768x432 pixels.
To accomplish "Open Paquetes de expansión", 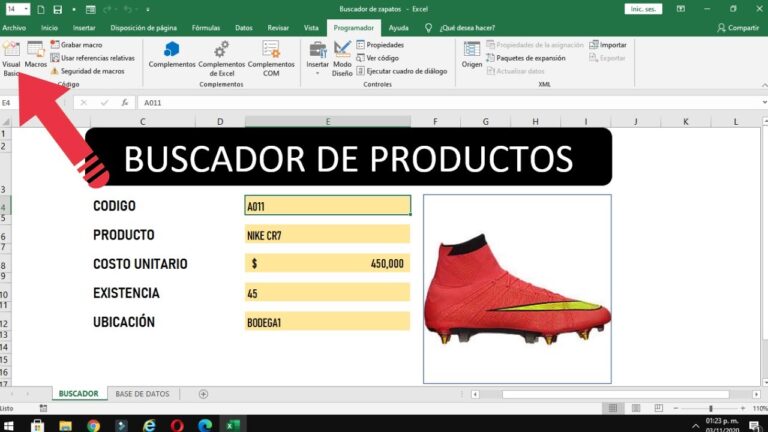I will point(526,58).
